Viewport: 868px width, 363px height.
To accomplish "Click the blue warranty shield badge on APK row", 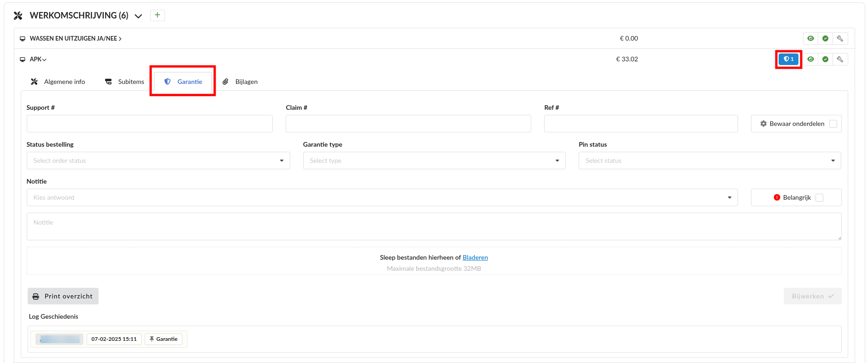I will 788,59.
